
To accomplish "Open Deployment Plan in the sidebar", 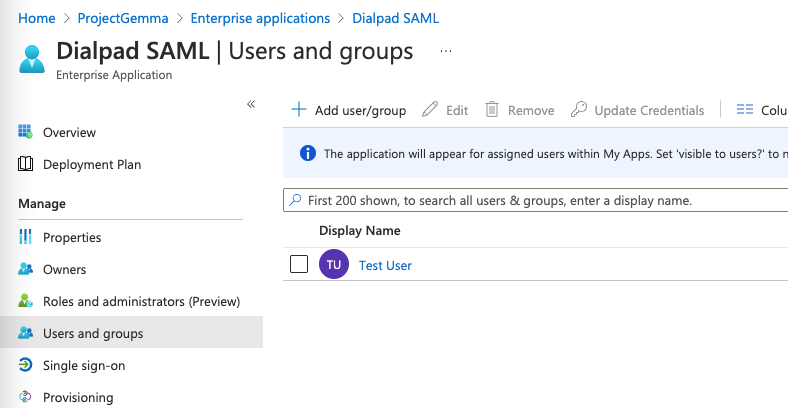I will (x=92, y=164).
